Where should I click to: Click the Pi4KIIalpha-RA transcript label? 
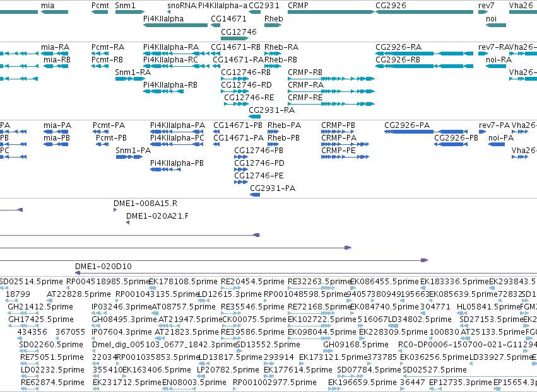click(171, 47)
